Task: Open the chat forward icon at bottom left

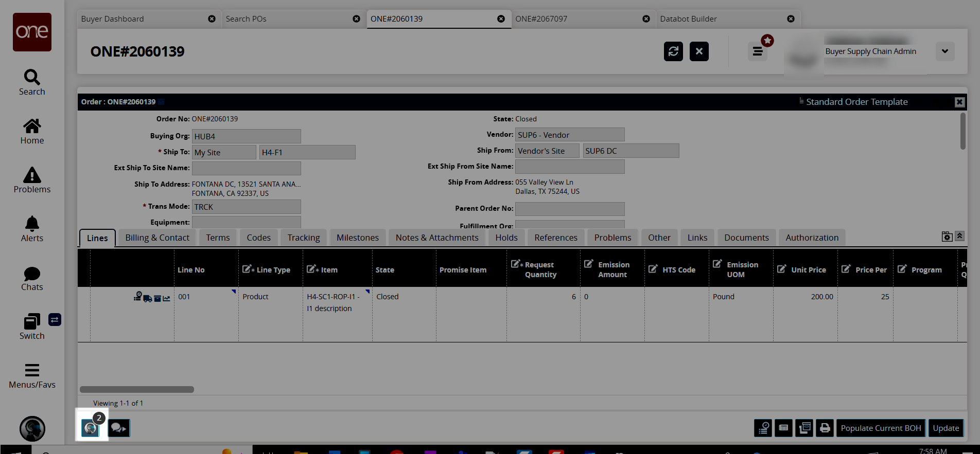Action: coord(119,428)
